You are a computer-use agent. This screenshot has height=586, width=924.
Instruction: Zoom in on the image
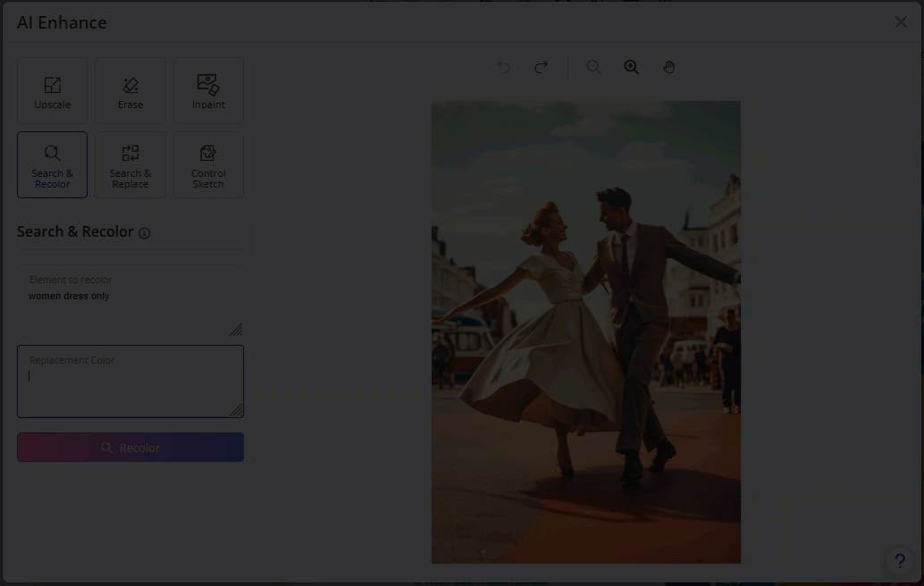632,67
